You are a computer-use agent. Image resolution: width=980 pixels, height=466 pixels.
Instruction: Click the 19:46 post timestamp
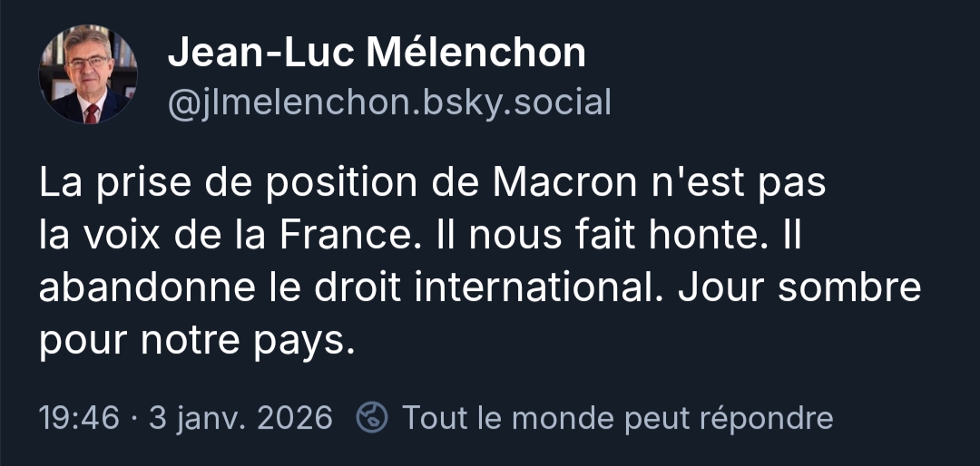click(79, 418)
